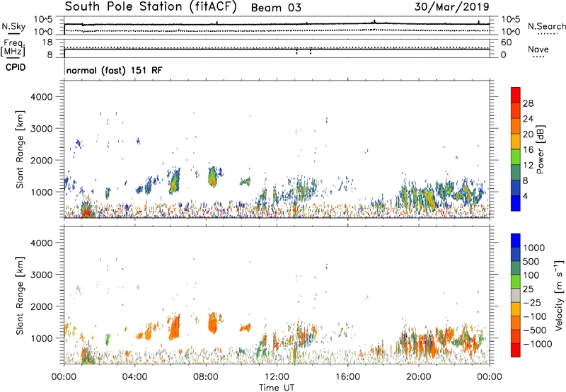Click the light green 12-16 dB Power swatch
566x392 pixels.
coord(516,156)
